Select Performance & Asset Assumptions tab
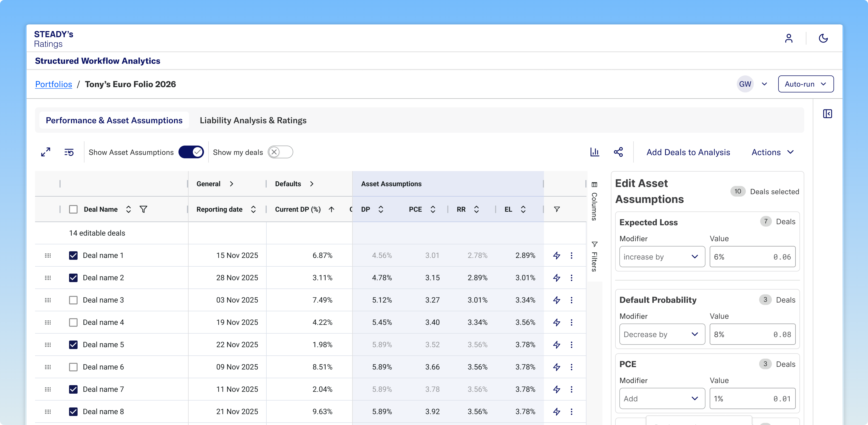 point(114,120)
